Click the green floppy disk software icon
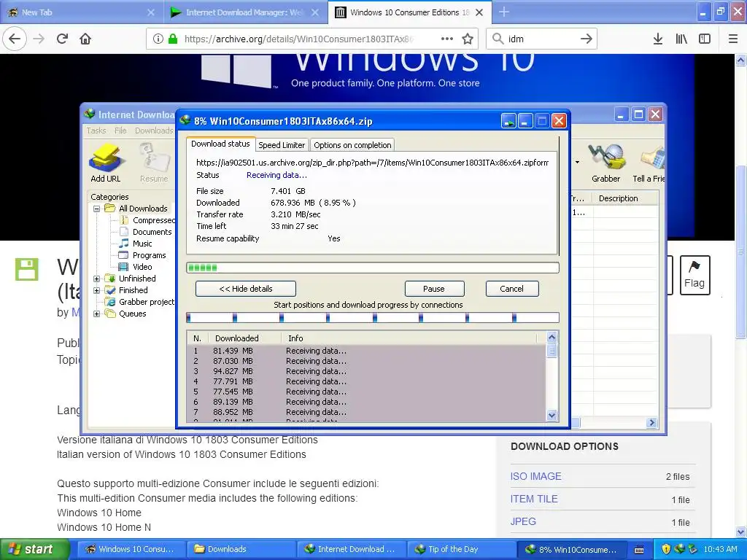This screenshot has height=560, width=747. click(27, 269)
